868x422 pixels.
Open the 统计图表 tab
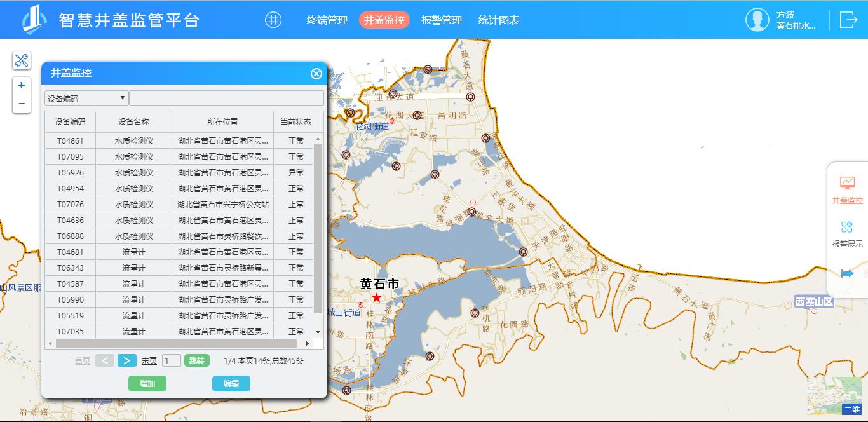(499, 20)
